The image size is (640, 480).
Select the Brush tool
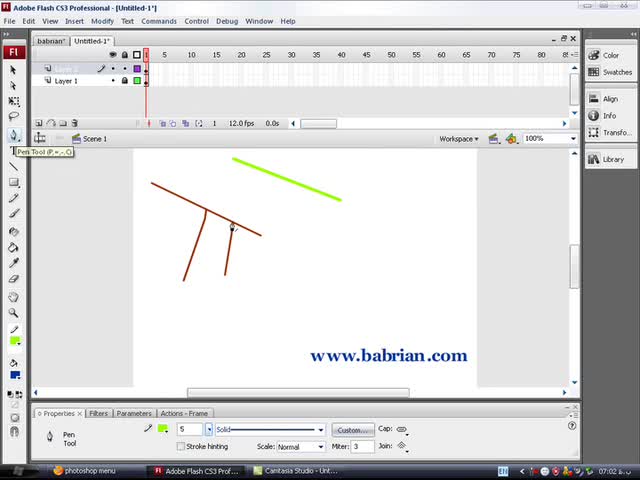[x=13, y=213]
